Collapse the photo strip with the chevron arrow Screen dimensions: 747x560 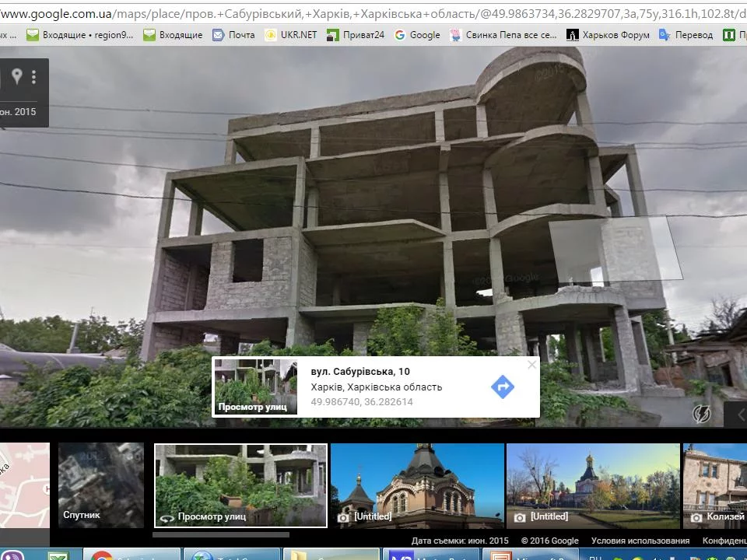[x=740, y=415]
